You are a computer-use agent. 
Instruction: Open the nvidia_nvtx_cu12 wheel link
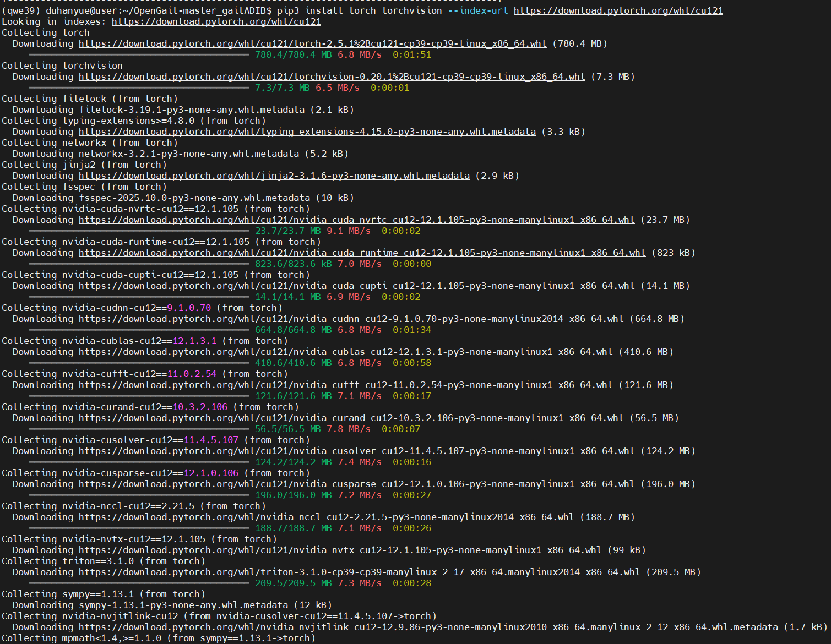(340, 550)
